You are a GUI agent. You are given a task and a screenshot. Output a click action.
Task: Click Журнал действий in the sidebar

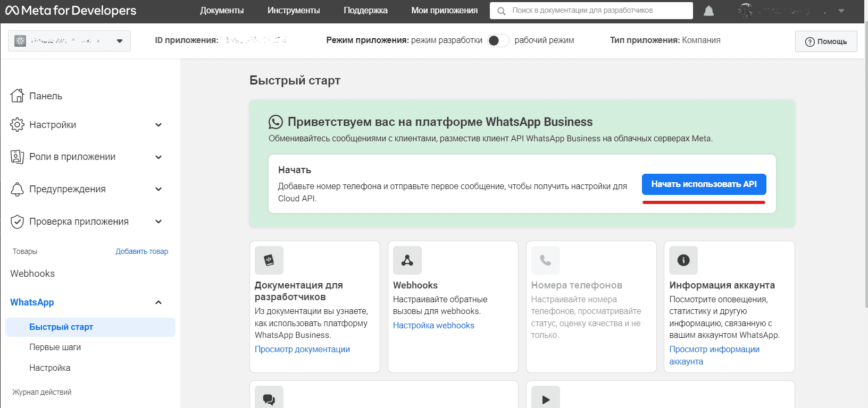point(42,392)
